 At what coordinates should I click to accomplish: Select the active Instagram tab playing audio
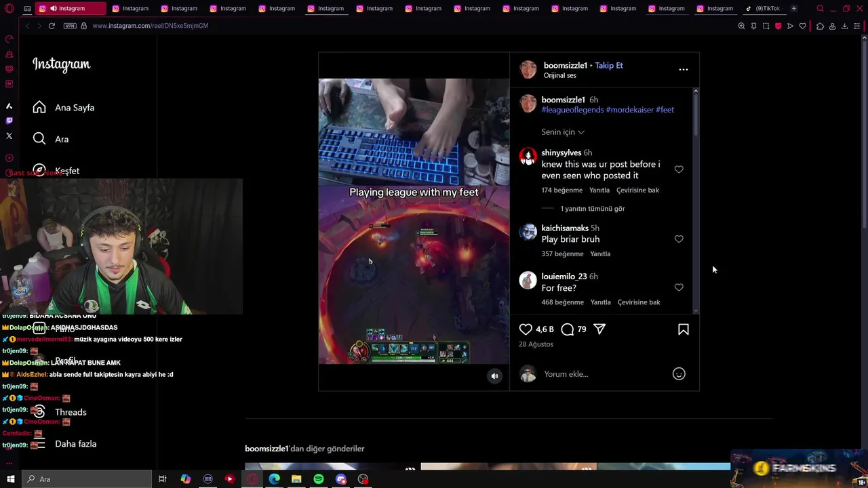(x=71, y=9)
